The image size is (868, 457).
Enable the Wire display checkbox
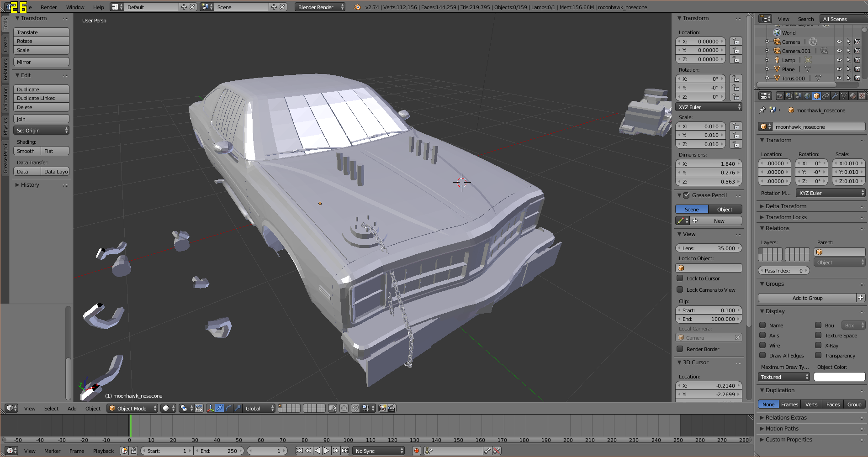pos(762,346)
